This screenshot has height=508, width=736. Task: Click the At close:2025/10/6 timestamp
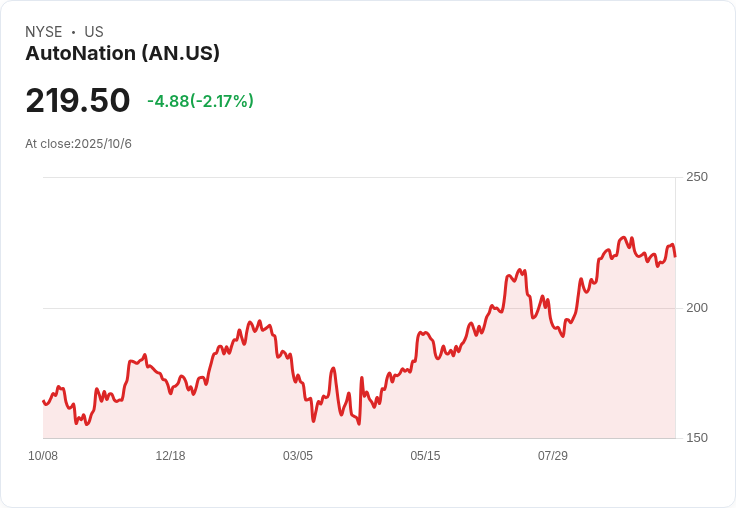78,144
